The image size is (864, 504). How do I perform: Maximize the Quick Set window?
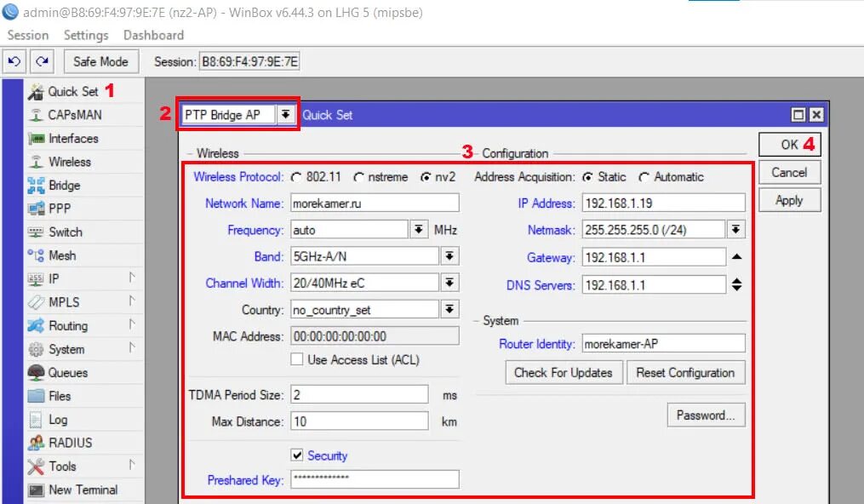click(x=798, y=115)
